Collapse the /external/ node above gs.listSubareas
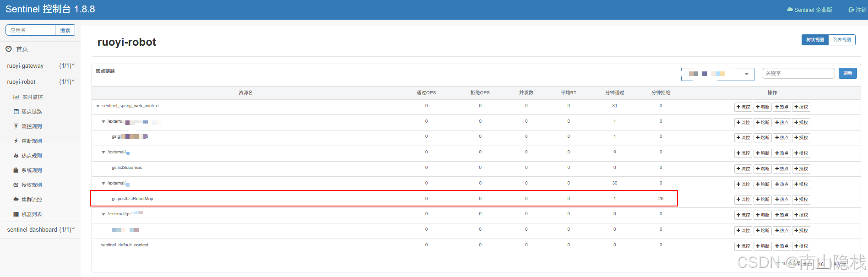Screen dimensions: 868x277 [x=103, y=152]
